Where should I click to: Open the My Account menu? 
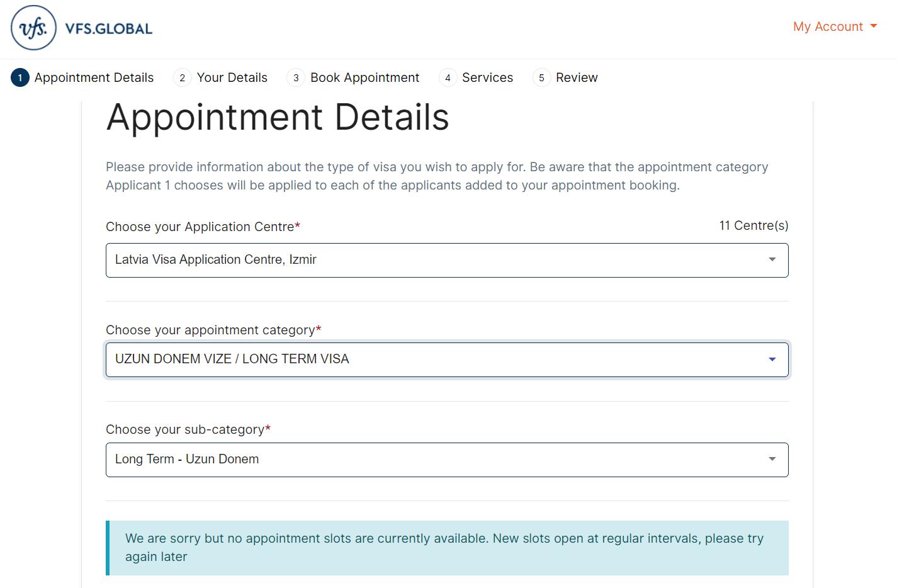click(827, 26)
